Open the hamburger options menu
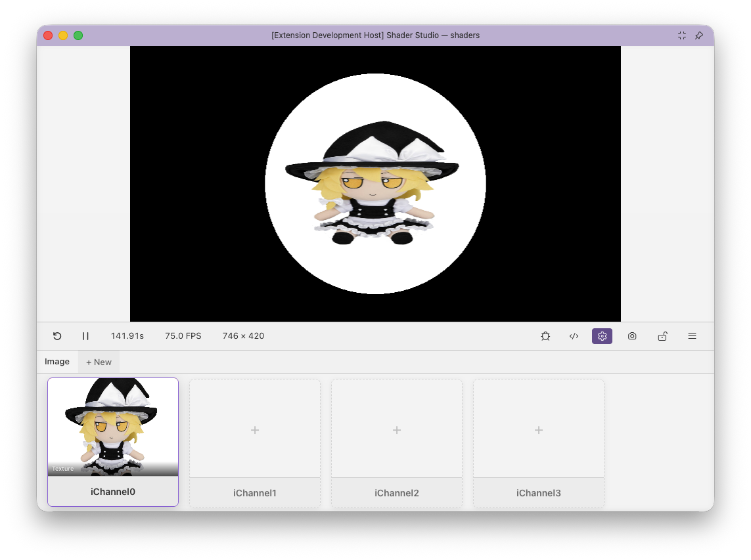Screen dimensions: 751x560 [692, 336]
